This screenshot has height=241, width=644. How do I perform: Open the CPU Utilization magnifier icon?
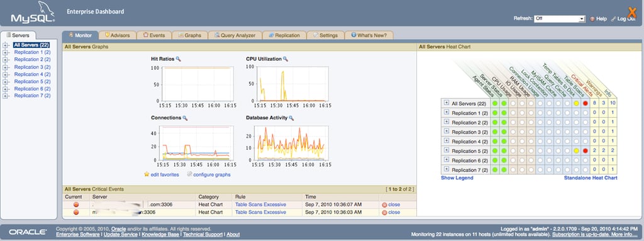pos(286,59)
